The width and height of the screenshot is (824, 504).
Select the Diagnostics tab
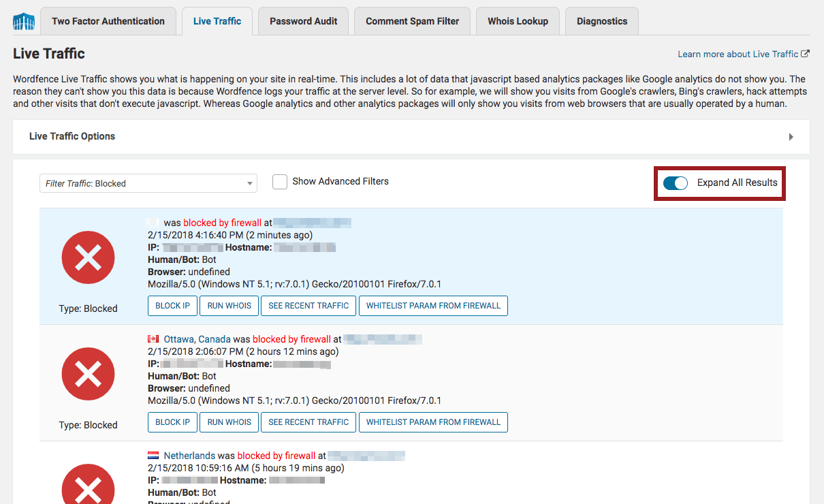click(602, 21)
